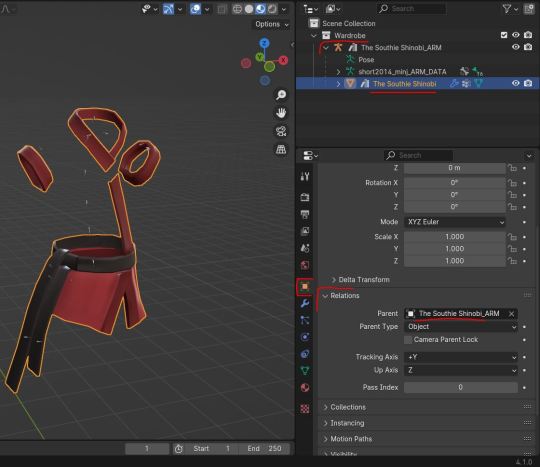
Task: Toggle the camera view icon
Action: [281, 131]
